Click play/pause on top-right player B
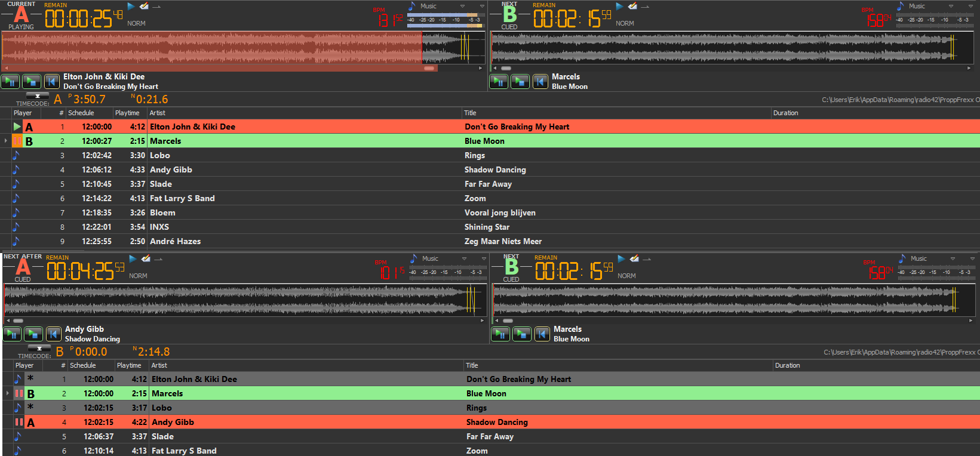This screenshot has height=456, width=980. (499, 82)
